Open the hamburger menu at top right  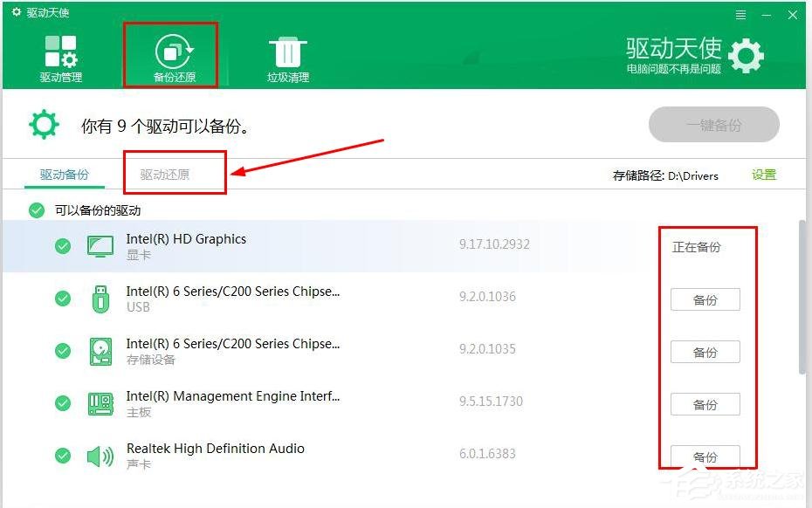pyautogui.click(x=740, y=14)
